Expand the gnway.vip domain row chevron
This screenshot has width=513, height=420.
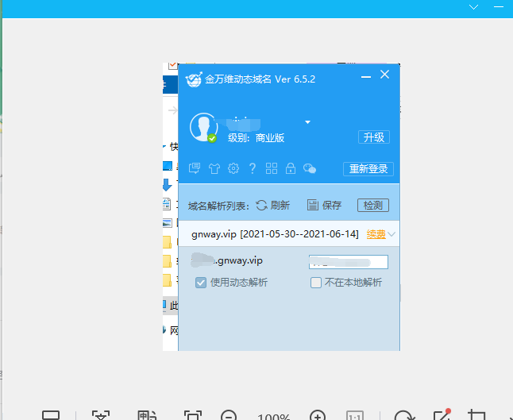(x=391, y=234)
